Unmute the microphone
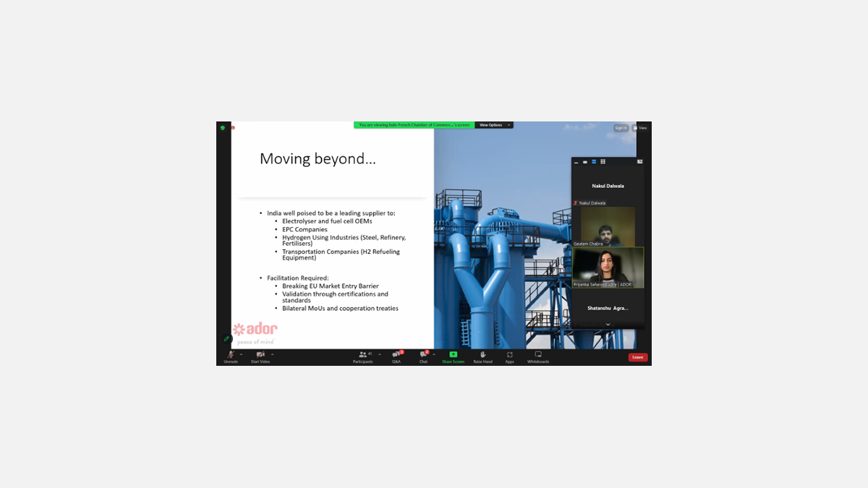 231,356
